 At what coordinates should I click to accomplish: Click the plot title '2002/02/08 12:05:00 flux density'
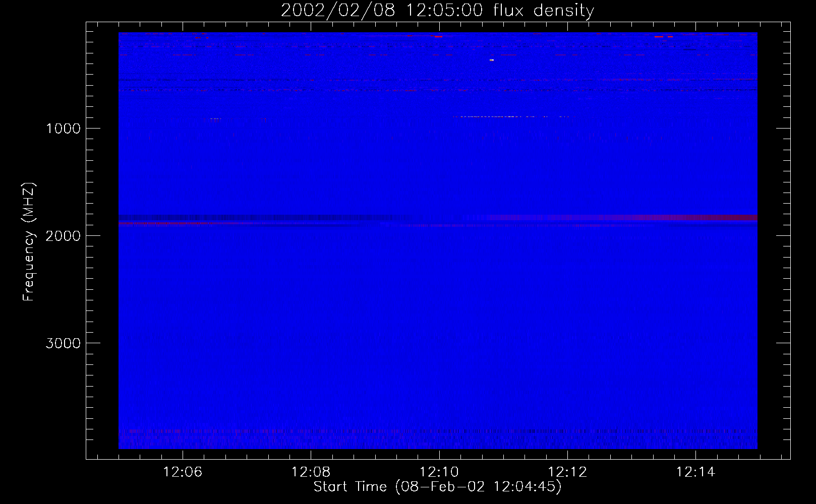pos(437,10)
